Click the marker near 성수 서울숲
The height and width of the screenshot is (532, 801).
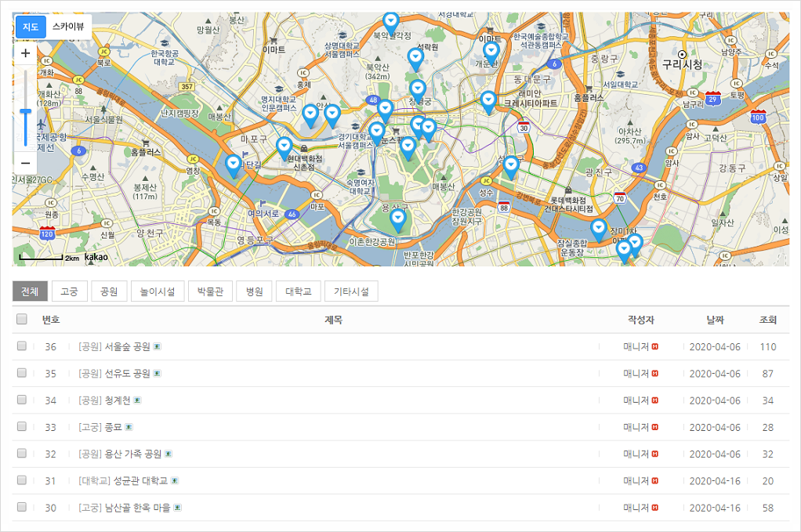click(x=511, y=168)
